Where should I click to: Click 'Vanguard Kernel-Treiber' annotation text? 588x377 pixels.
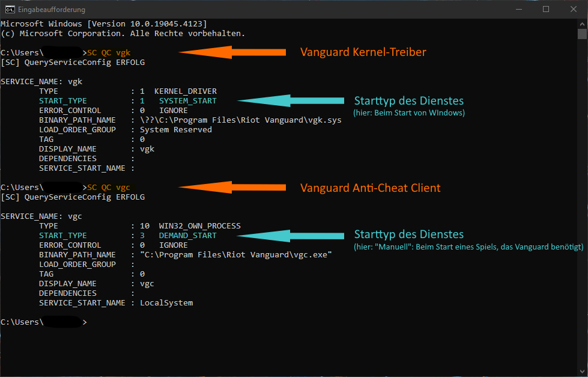point(363,52)
